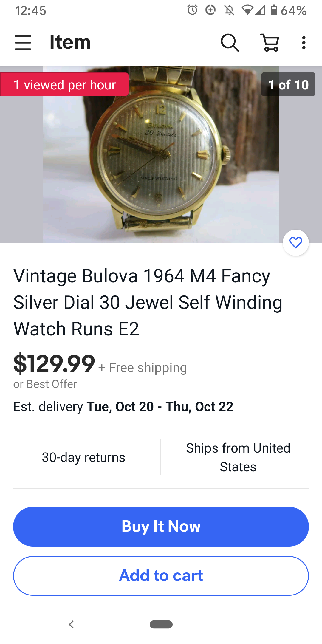Tap the Est. delivery date line
322x644 pixels.
click(123, 407)
